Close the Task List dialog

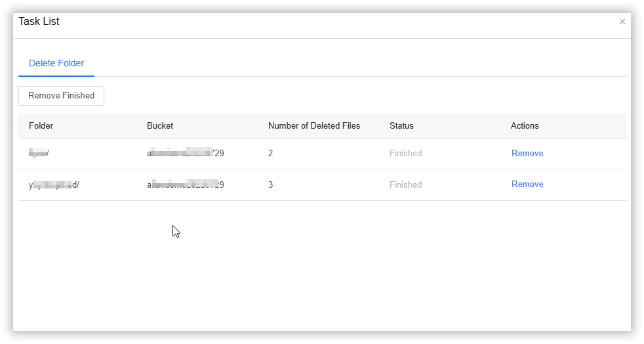coord(622,22)
